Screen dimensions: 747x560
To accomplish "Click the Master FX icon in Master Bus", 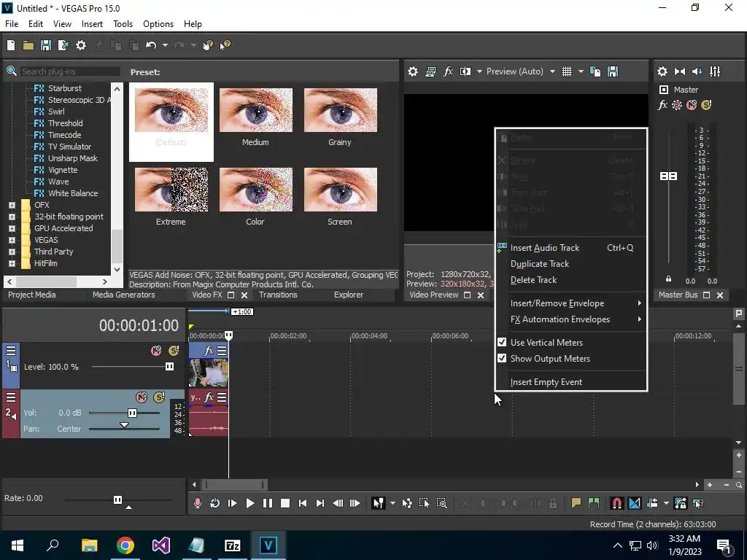I will [x=662, y=105].
